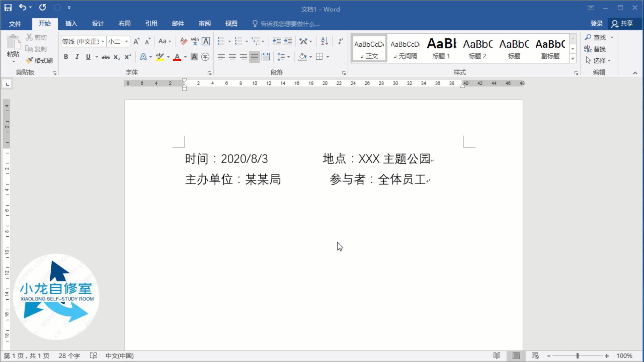
Task: Apply text highlight color
Action: pyautogui.click(x=160, y=57)
